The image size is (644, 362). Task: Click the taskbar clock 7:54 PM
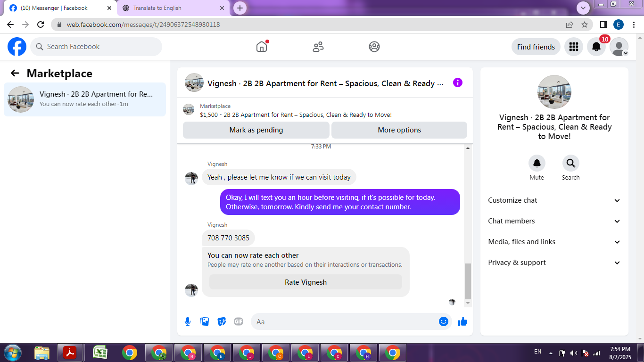pos(620,349)
